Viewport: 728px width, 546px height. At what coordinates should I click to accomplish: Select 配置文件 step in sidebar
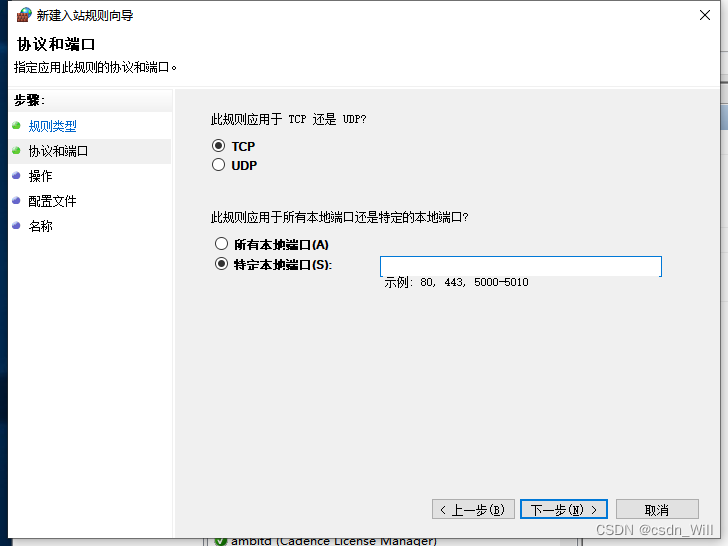[x=52, y=201]
